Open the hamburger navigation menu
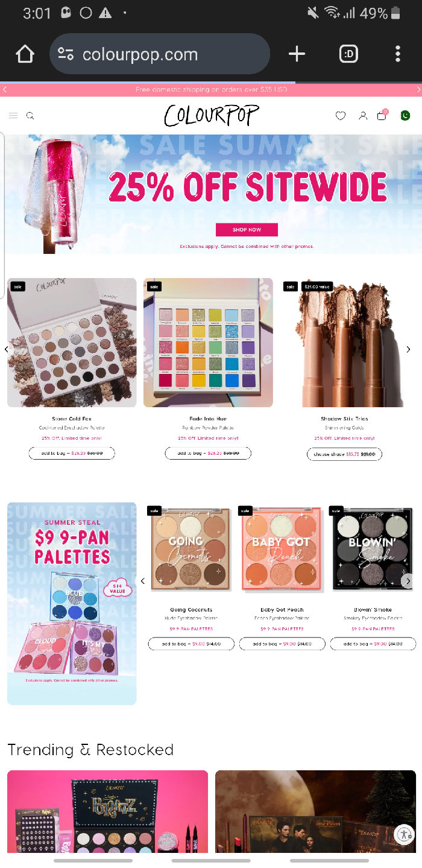 click(x=13, y=116)
